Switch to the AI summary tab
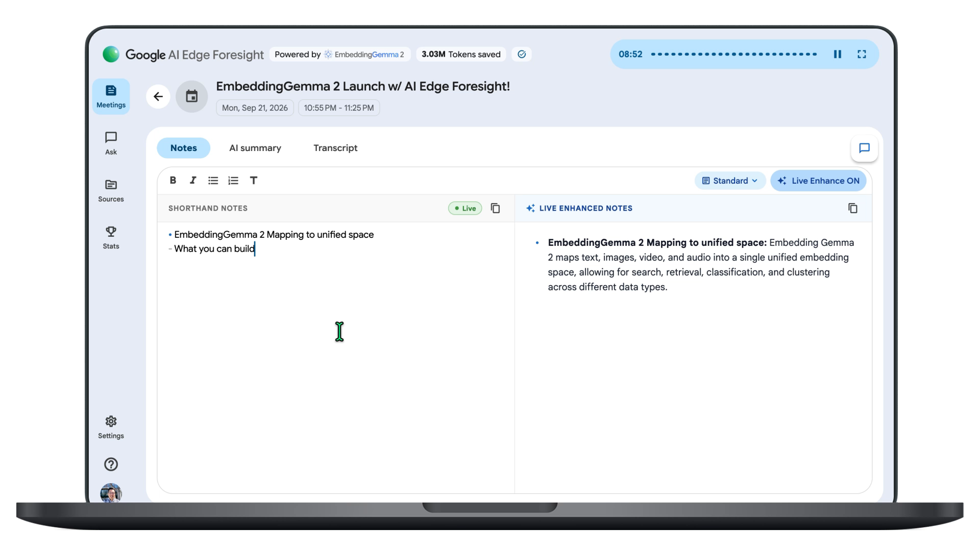 pos(255,148)
